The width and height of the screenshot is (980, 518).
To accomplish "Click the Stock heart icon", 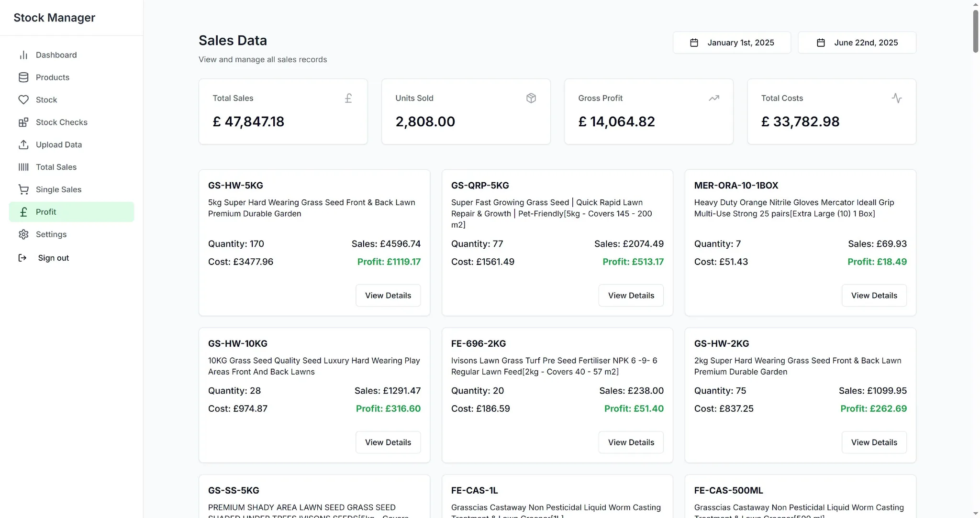I will [x=23, y=100].
